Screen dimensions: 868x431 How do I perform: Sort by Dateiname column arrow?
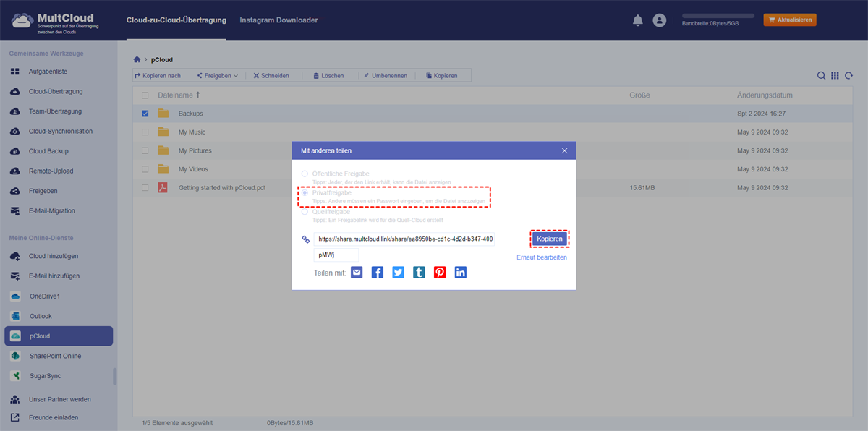click(x=198, y=95)
